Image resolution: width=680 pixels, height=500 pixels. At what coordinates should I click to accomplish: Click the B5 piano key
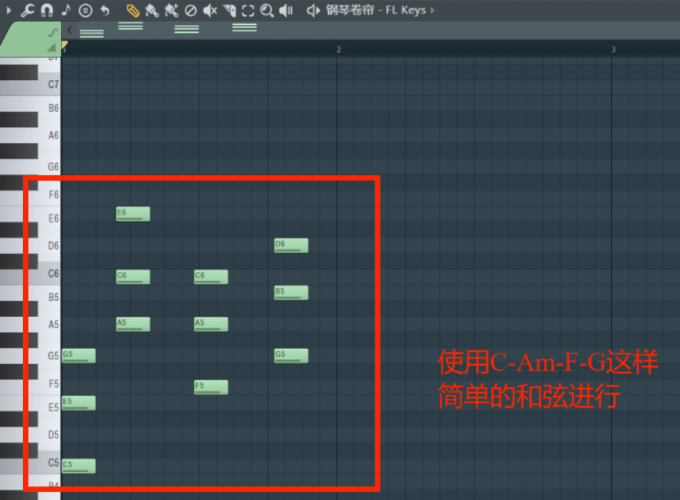pyautogui.click(x=48, y=297)
